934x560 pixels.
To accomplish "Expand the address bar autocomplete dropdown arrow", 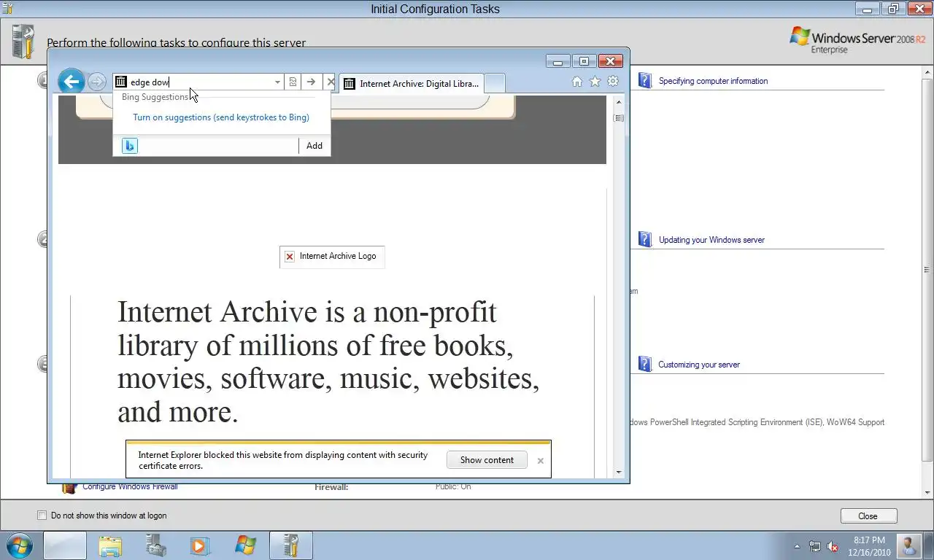I will coord(277,82).
